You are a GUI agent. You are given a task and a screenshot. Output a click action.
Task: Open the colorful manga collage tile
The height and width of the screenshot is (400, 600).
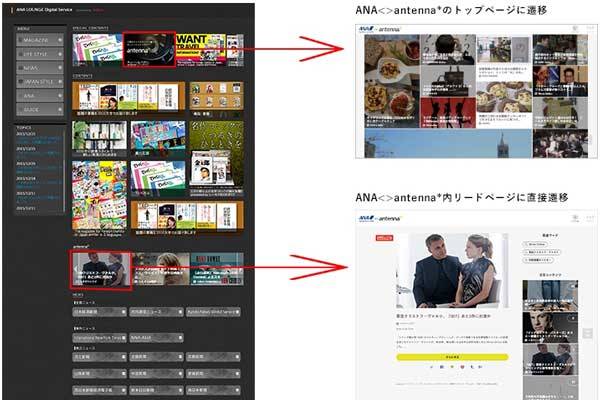(x=99, y=198)
